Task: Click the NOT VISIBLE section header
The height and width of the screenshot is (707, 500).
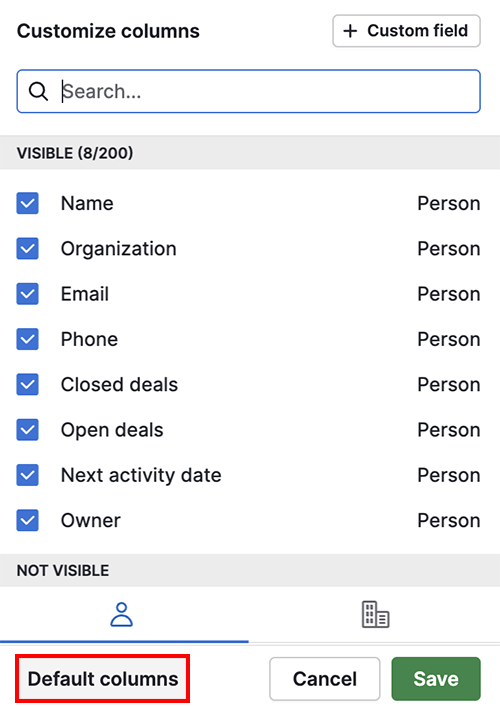Action: [250, 570]
